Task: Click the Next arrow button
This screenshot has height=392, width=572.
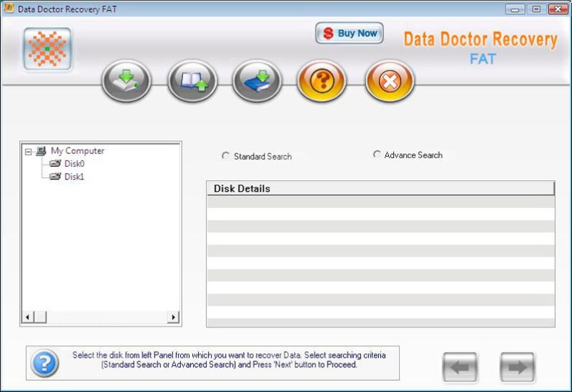Action: [x=517, y=367]
